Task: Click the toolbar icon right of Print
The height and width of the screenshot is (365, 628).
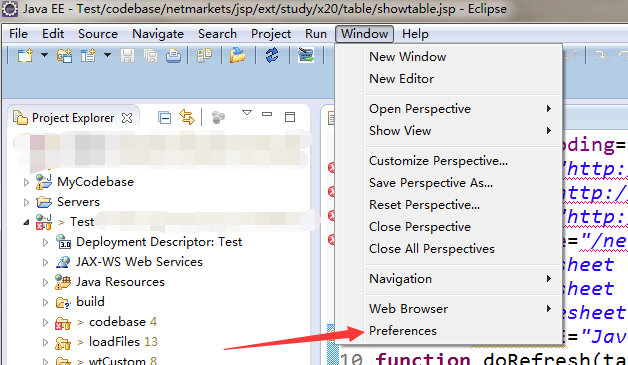Action: [x=204, y=55]
